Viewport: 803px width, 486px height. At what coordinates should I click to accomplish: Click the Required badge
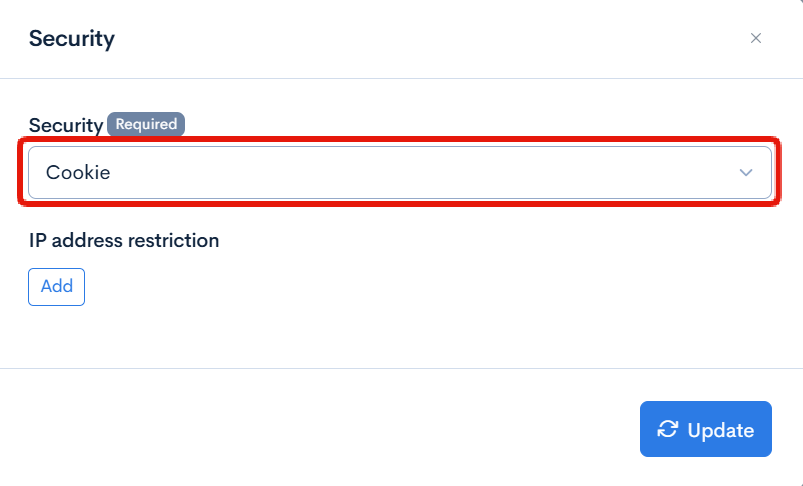tap(146, 125)
